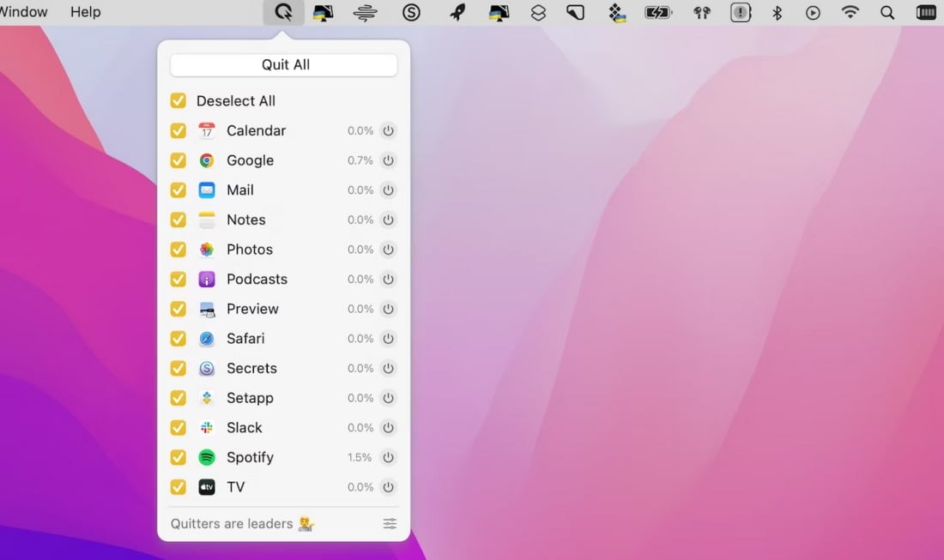Click the Calendar app icon in list

tap(207, 130)
